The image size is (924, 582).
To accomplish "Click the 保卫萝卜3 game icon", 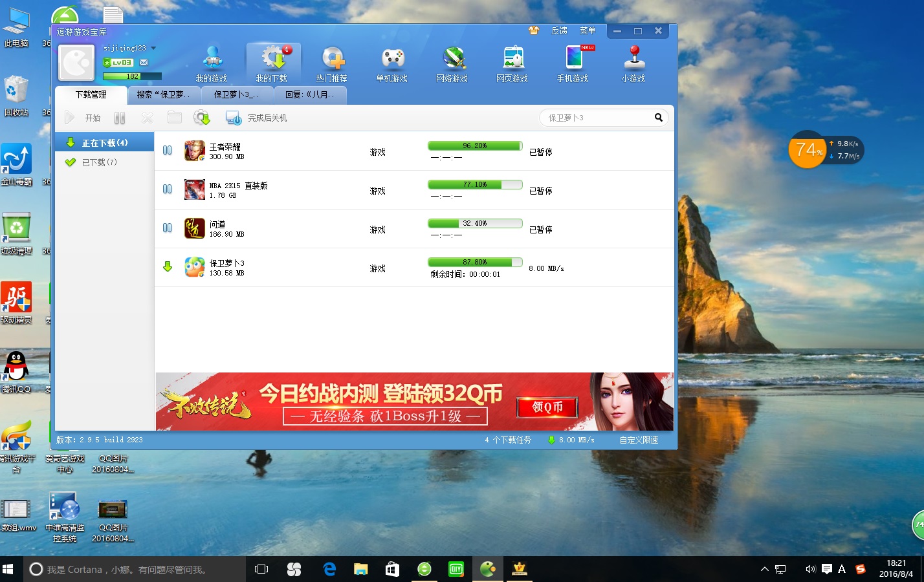I will pyautogui.click(x=194, y=267).
